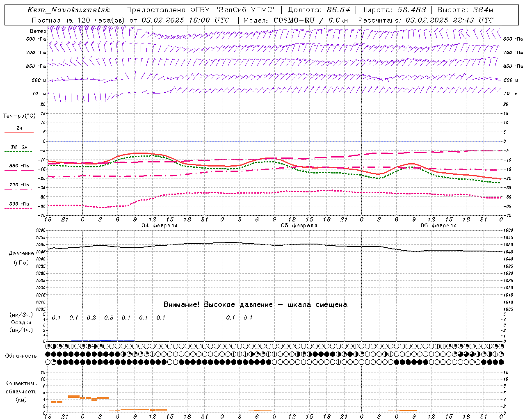Viewport: 525px width, 420px height.
Task: Click the 'Тем-ра(°C)' axis title
Action: [x=19, y=116]
